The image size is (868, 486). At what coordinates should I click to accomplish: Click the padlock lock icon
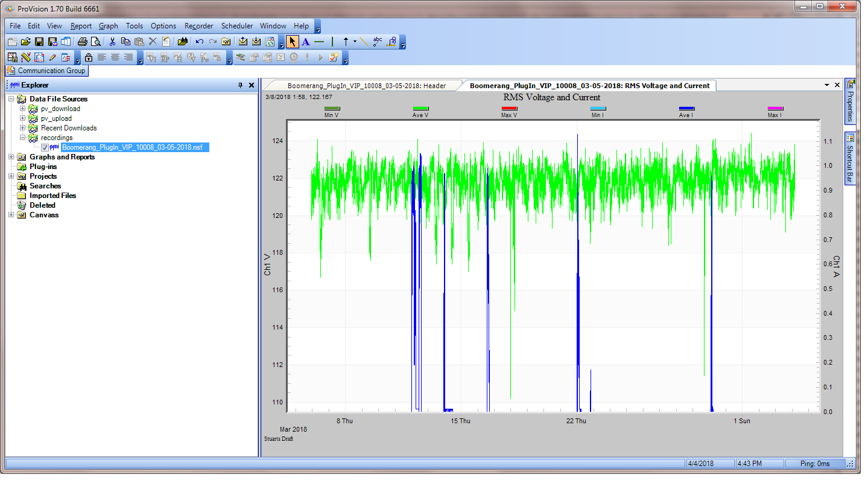pos(89,58)
